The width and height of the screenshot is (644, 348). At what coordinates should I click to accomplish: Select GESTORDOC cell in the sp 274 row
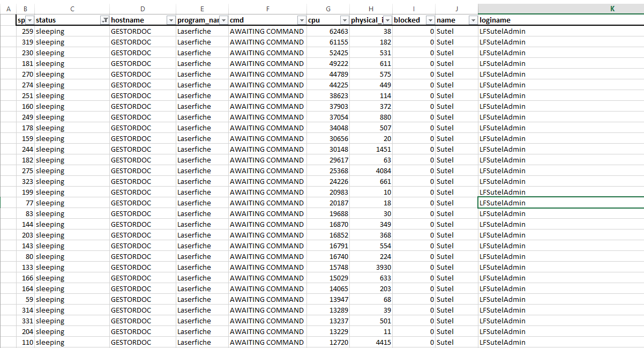[143, 85]
